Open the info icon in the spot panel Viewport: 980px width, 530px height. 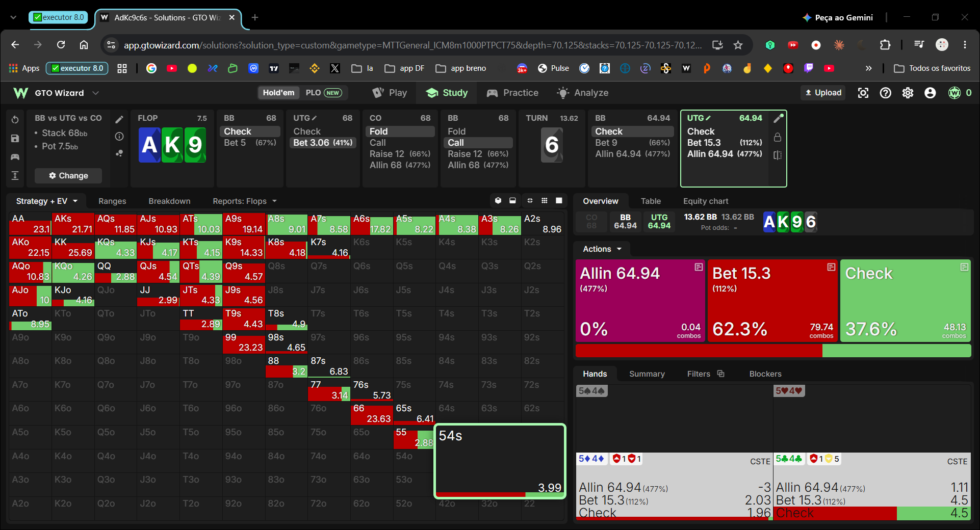[119, 136]
